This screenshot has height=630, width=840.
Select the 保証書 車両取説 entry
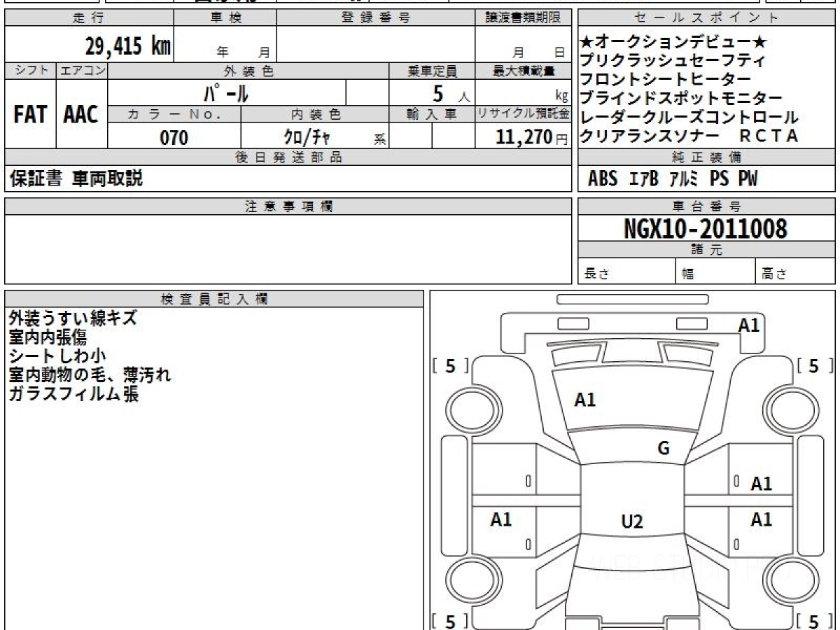pos(76,179)
